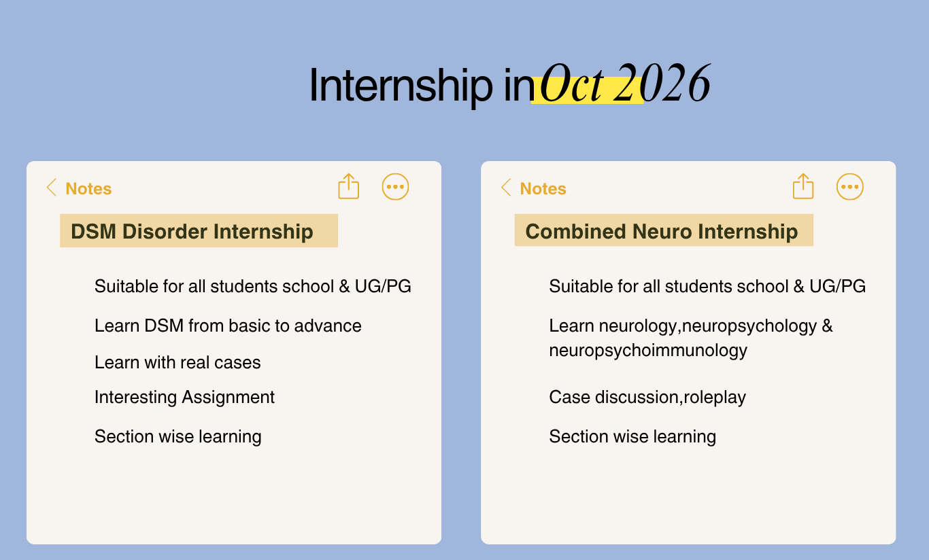The width and height of the screenshot is (929, 560).
Task: Click the Internship in Oct 2026 heading
Action: pyautogui.click(x=510, y=85)
